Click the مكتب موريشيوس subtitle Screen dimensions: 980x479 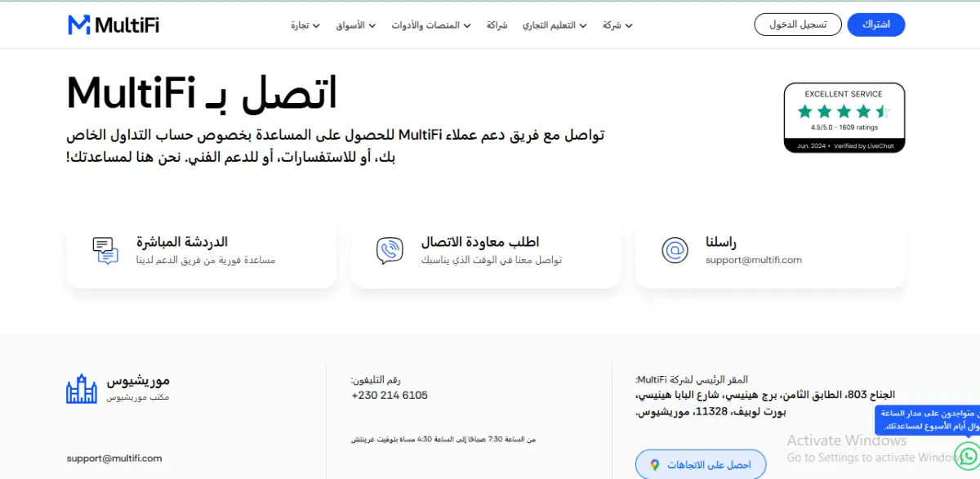pos(137,397)
